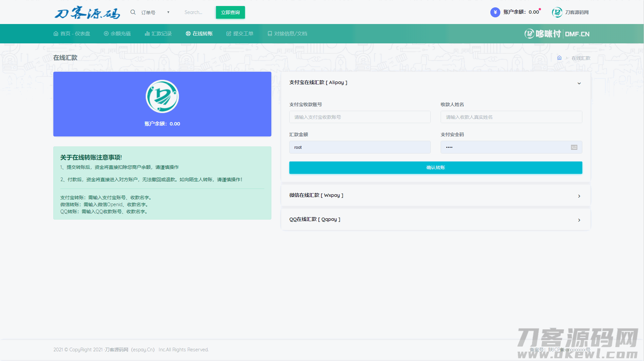Click the 确认转账 confirm button
644x361 pixels.
436,167
